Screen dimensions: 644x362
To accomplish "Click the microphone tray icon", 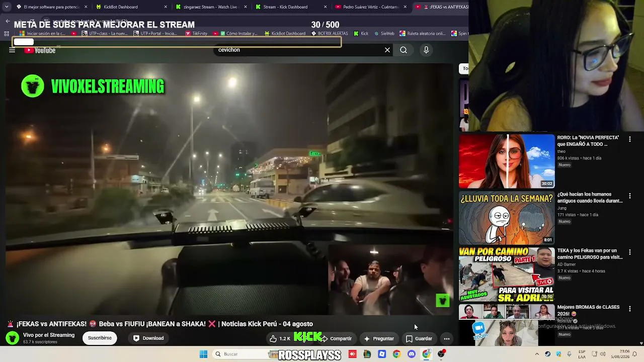I will 569,354.
